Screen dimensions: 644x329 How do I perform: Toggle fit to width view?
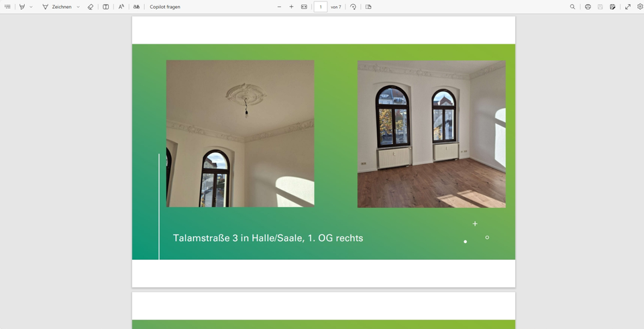pos(304,7)
